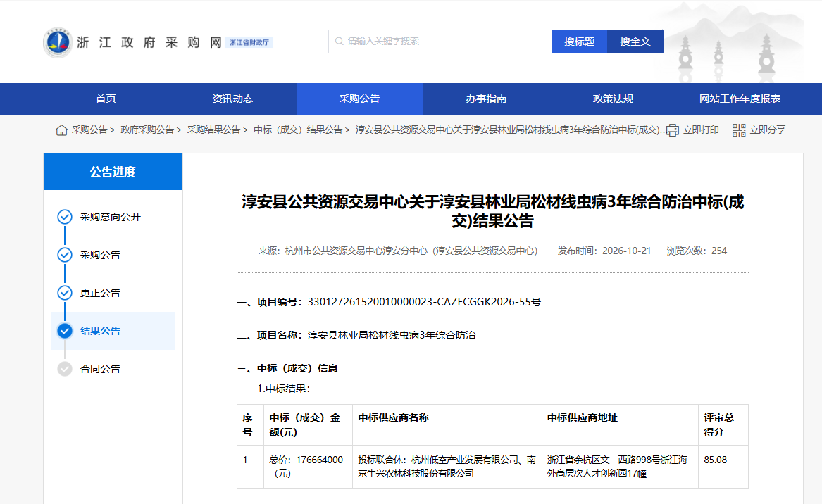Click the 政府采购公告 breadcrumb link
Image resolution: width=822 pixels, height=504 pixels.
click(x=147, y=130)
